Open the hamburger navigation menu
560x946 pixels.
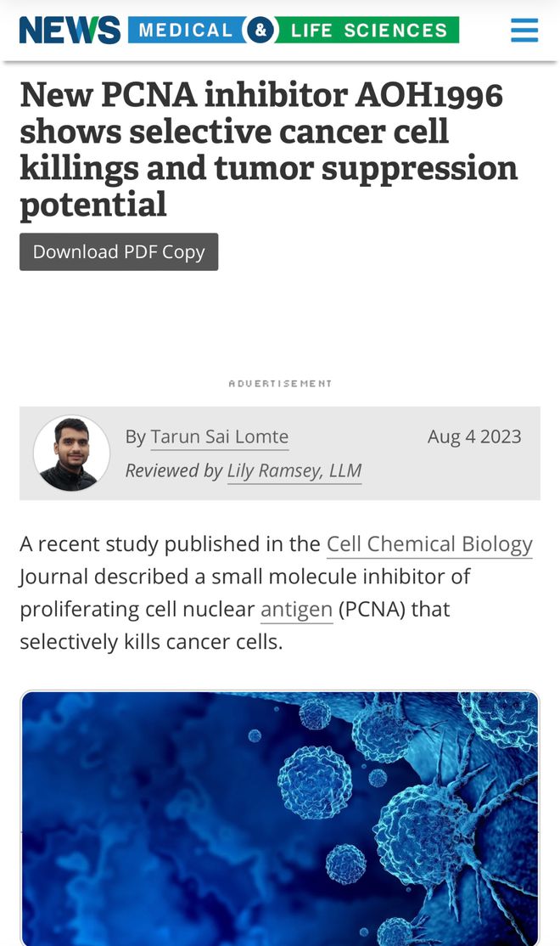[x=524, y=31]
